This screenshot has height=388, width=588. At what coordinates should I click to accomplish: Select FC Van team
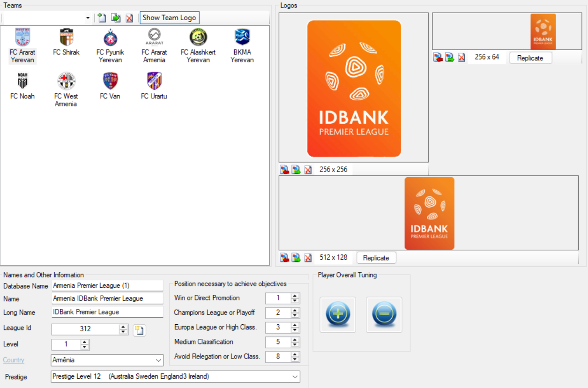[x=110, y=86]
